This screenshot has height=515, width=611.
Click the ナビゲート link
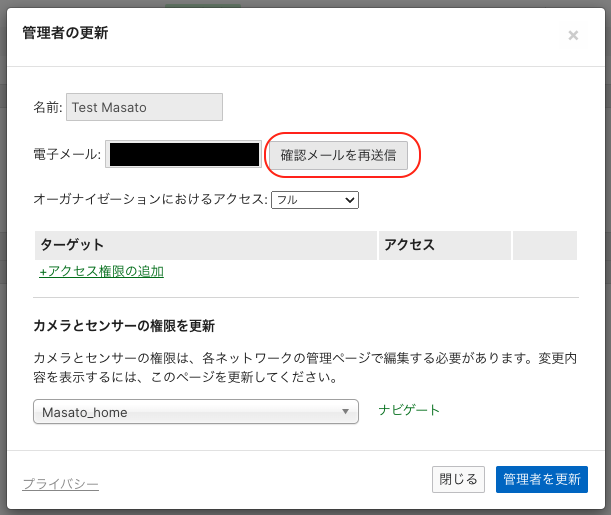(x=408, y=410)
